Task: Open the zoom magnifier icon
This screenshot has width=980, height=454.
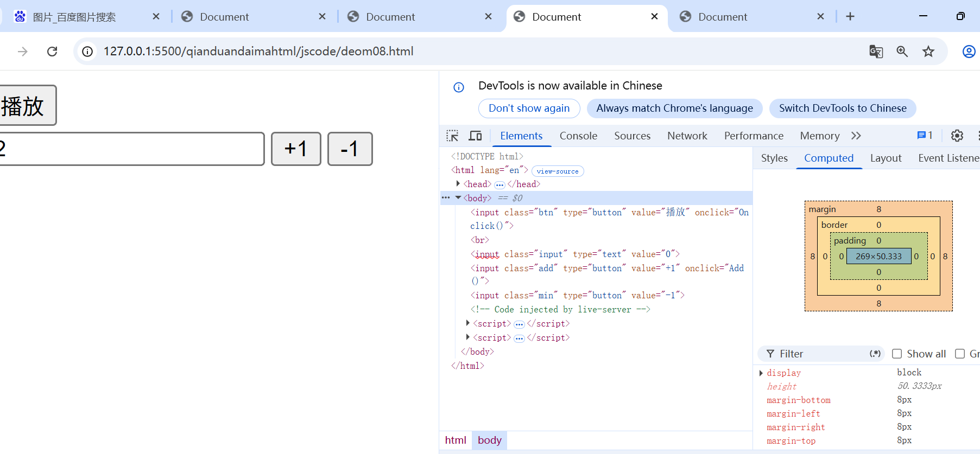Action: tap(902, 52)
